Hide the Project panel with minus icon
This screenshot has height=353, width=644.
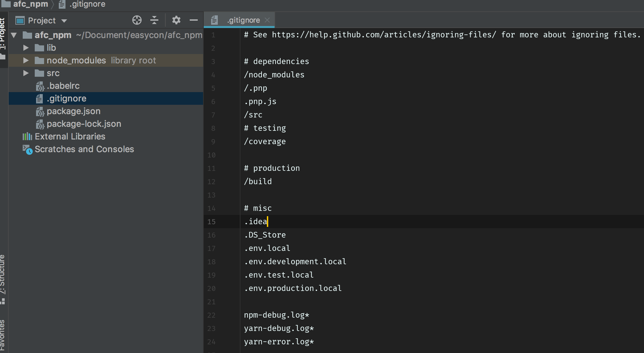194,20
